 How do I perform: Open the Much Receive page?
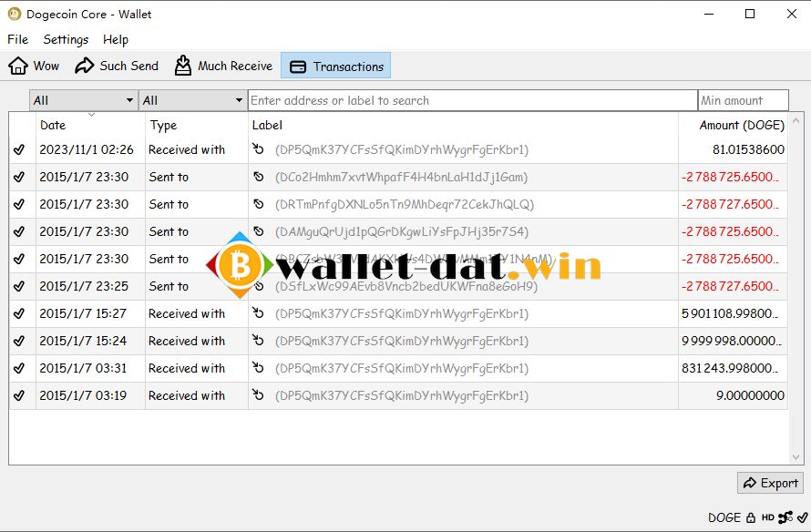(x=223, y=66)
